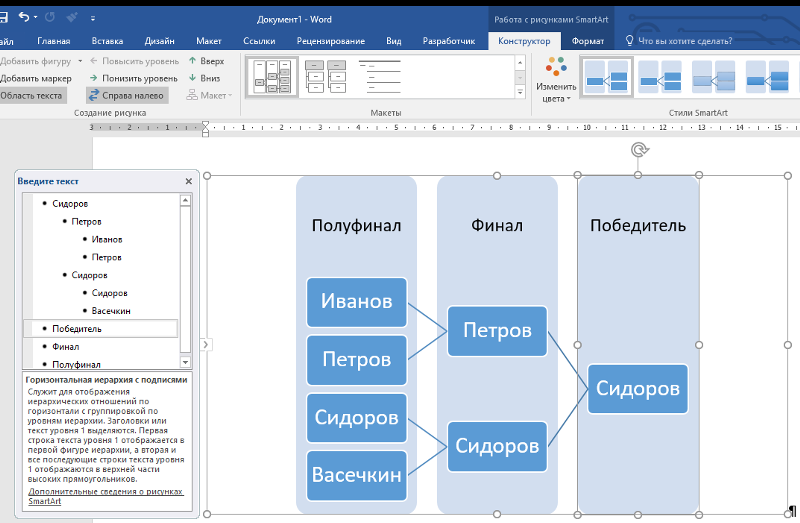Switch to the 'Вставка' ribbon tab
The width and height of the screenshot is (800, 523).
click(x=107, y=41)
